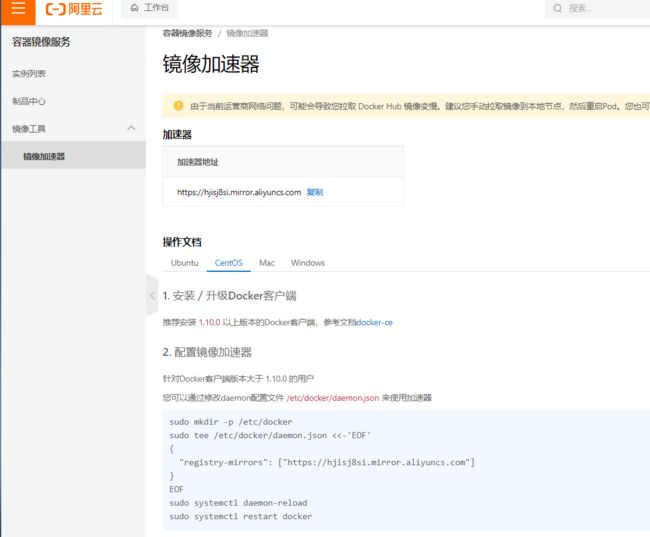Open the docker-ce documentation link

point(374,323)
